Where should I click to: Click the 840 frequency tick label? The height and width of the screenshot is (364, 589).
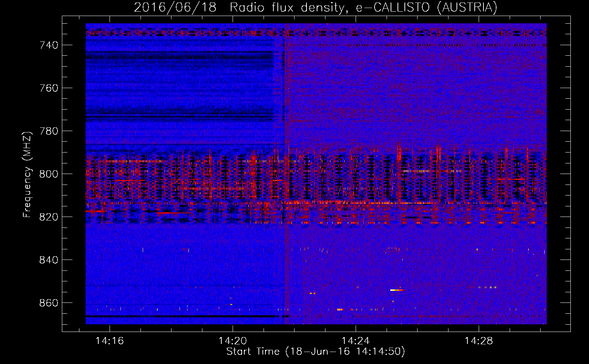49,260
